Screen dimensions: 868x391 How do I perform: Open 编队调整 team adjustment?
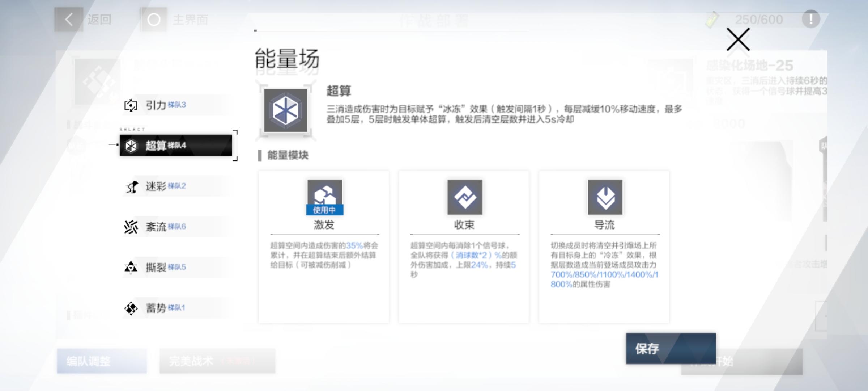click(102, 361)
